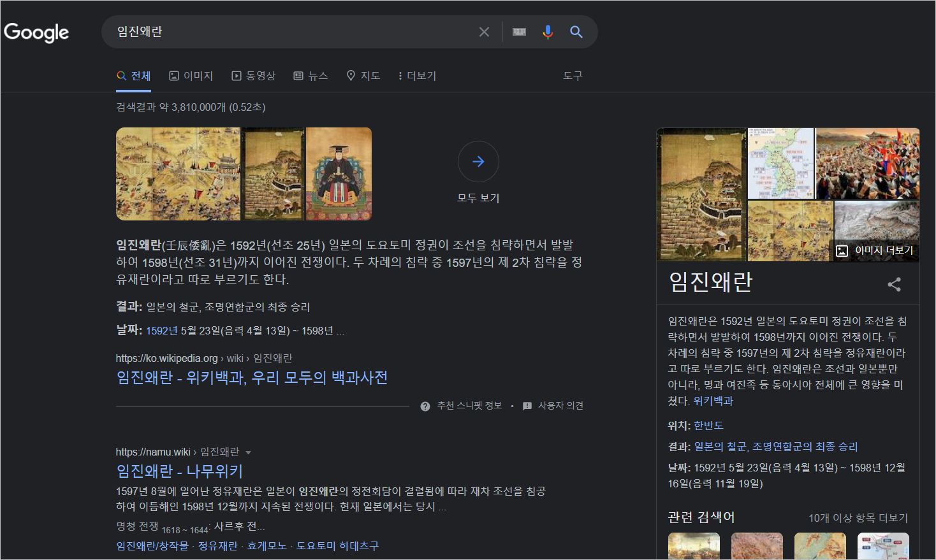This screenshot has width=936, height=560.
Task: Go to the 뉴스 tab
Action: (311, 76)
